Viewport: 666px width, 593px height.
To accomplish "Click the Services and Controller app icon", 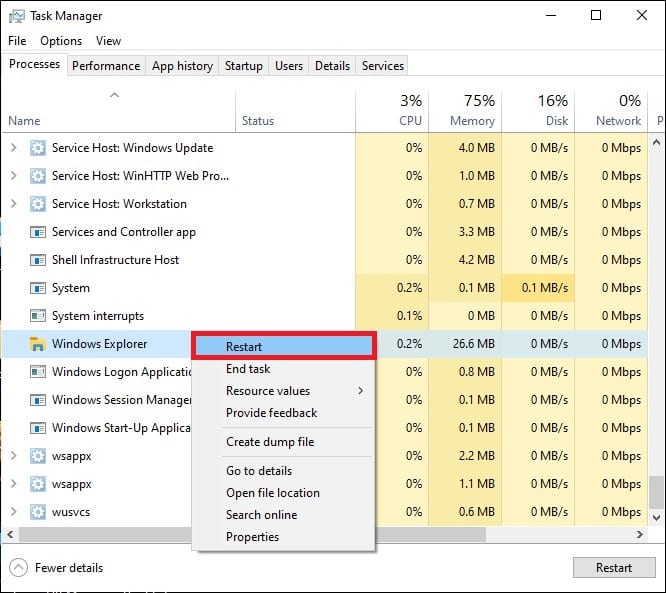I will 38,232.
